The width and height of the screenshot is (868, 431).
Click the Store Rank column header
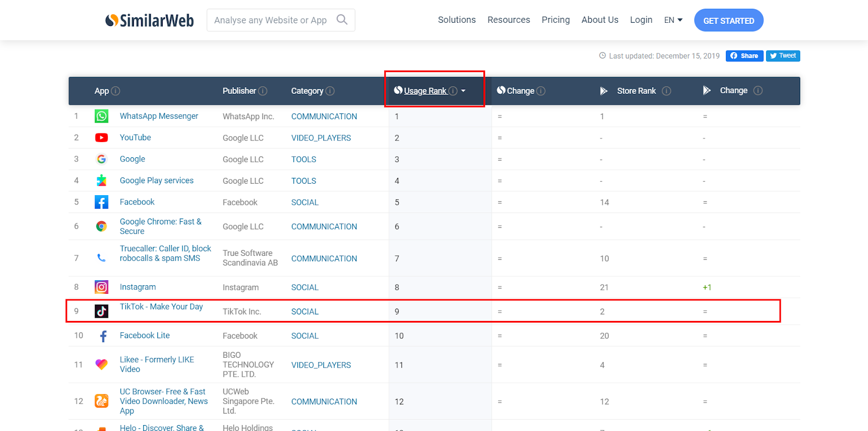coord(636,91)
